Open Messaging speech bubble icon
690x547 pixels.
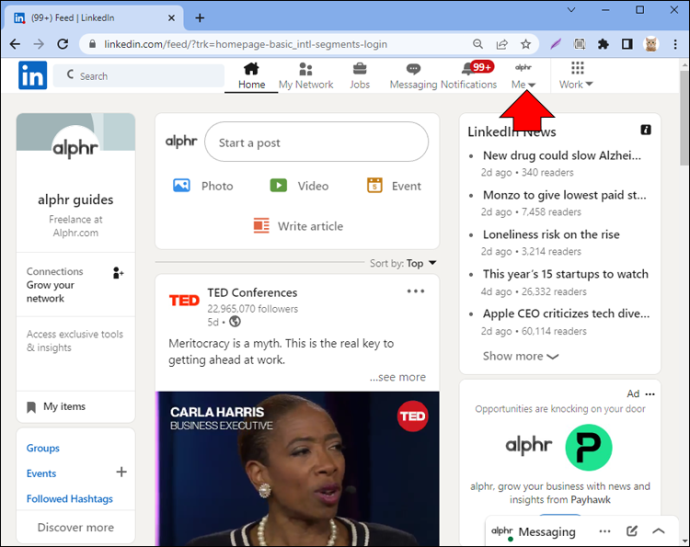tap(413, 69)
